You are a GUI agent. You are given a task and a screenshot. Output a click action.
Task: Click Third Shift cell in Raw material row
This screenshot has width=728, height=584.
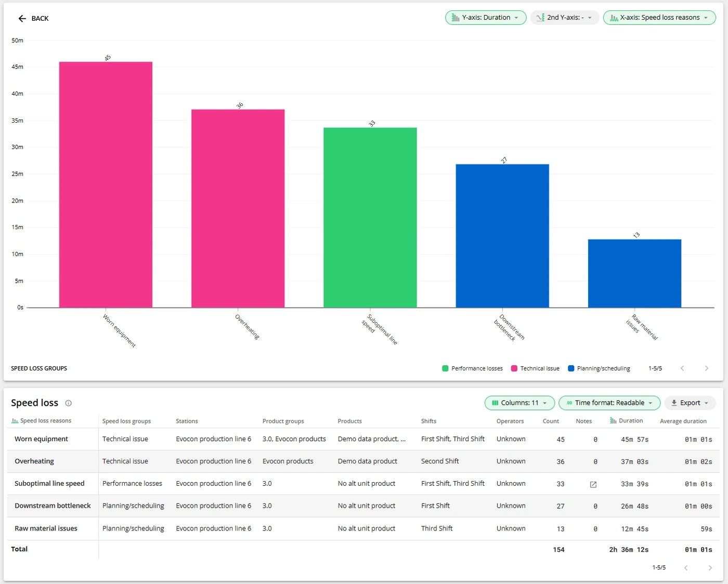pyautogui.click(x=437, y=528)
